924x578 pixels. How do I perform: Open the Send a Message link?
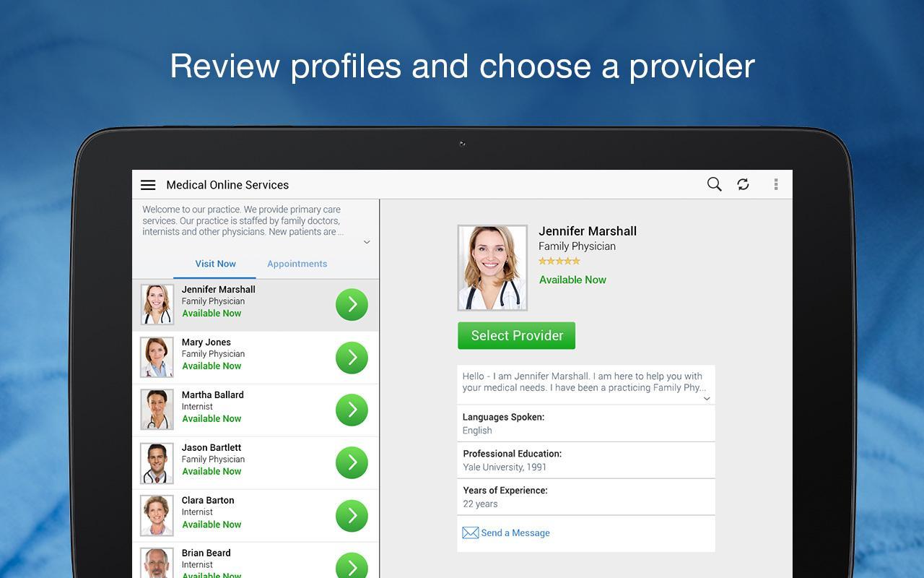[x=515, y=532]
